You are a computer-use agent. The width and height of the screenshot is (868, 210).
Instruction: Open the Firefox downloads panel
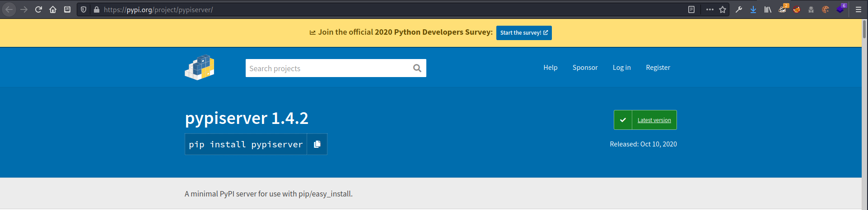coord(753,9)
